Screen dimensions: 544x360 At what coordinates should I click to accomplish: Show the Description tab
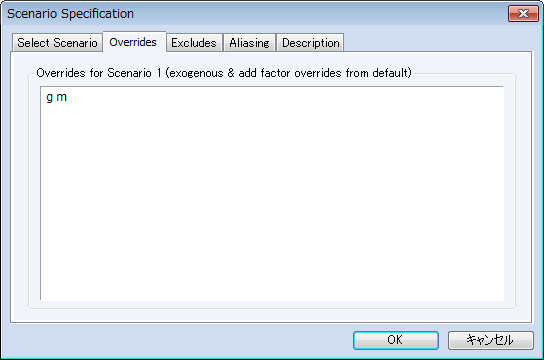pos(311,43)
